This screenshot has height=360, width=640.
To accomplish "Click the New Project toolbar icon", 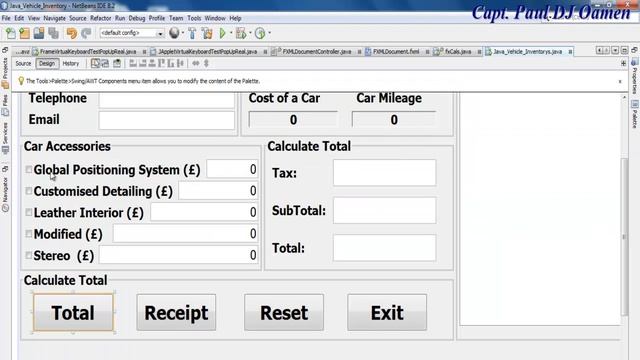I will click(24, 33).
